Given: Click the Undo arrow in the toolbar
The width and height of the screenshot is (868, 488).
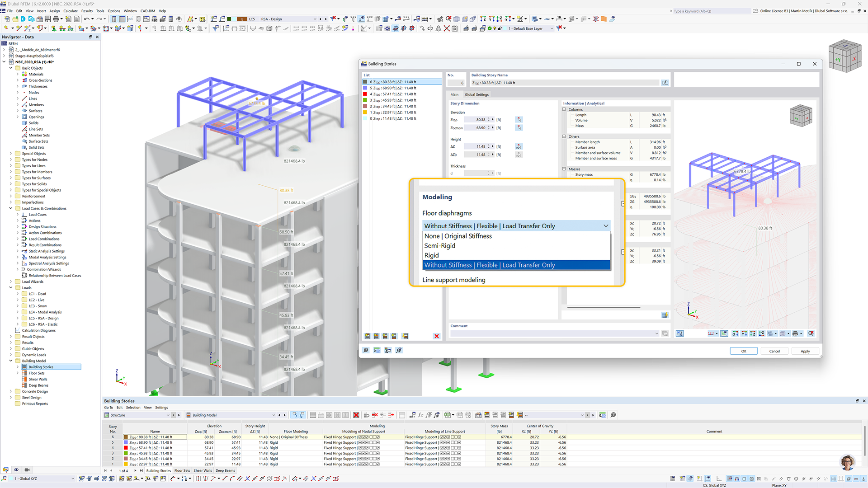Looking at the screenshot, I should tap(86, 19).
